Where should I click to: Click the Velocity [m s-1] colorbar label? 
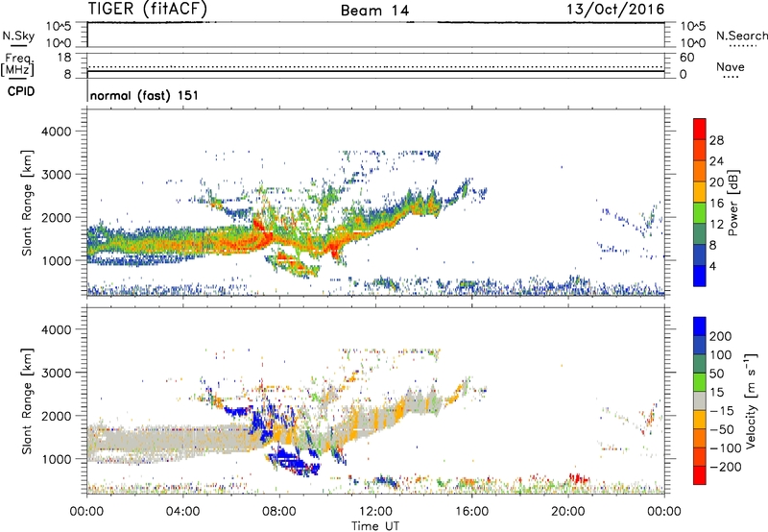point(751,400)
